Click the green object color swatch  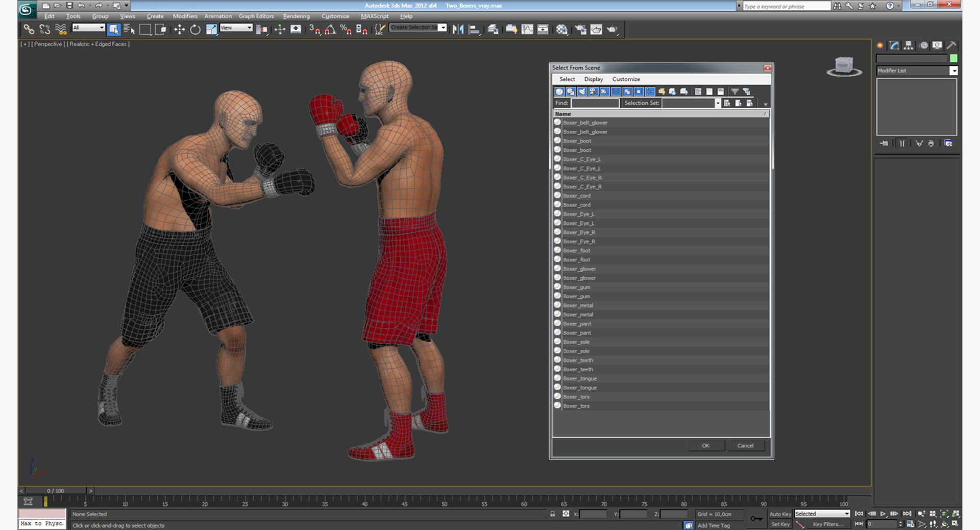pyautogui.click(x=953, y=58)
